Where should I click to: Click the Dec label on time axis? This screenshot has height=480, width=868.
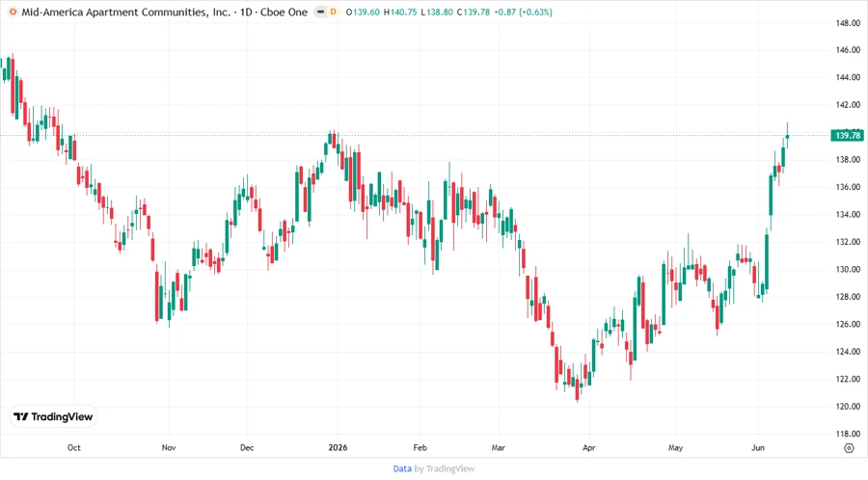coord(247,447)
